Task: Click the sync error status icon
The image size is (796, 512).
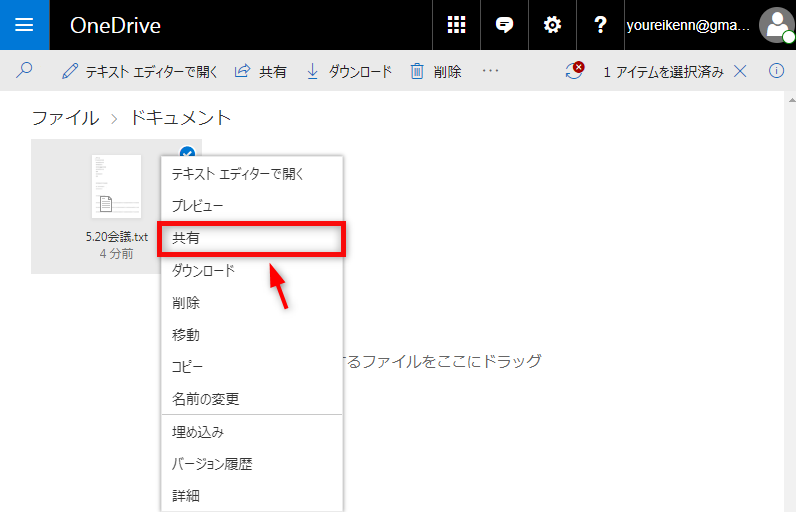Action: click(x=575, y=71)
